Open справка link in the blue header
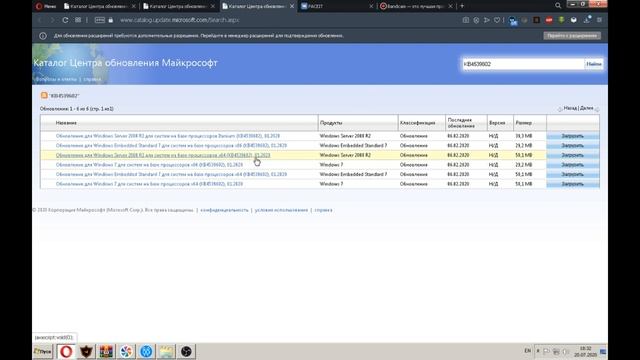 pyautogui.click(x=92, y=79)
